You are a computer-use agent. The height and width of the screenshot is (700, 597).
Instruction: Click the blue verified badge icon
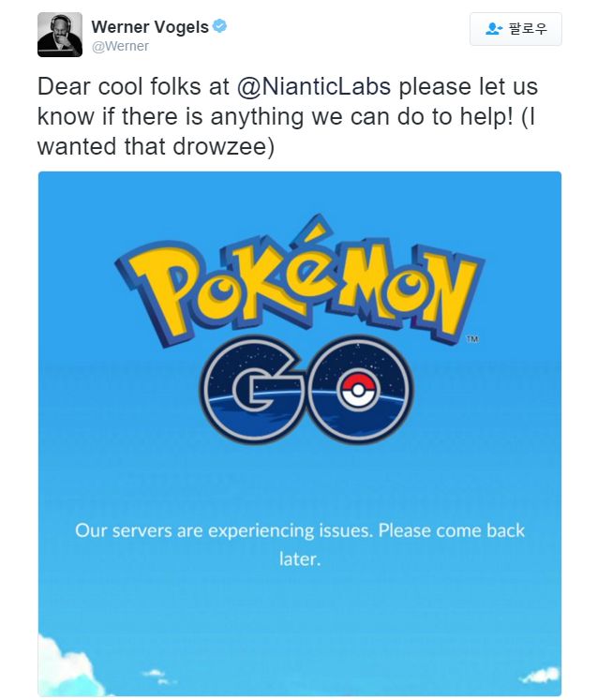219,27
